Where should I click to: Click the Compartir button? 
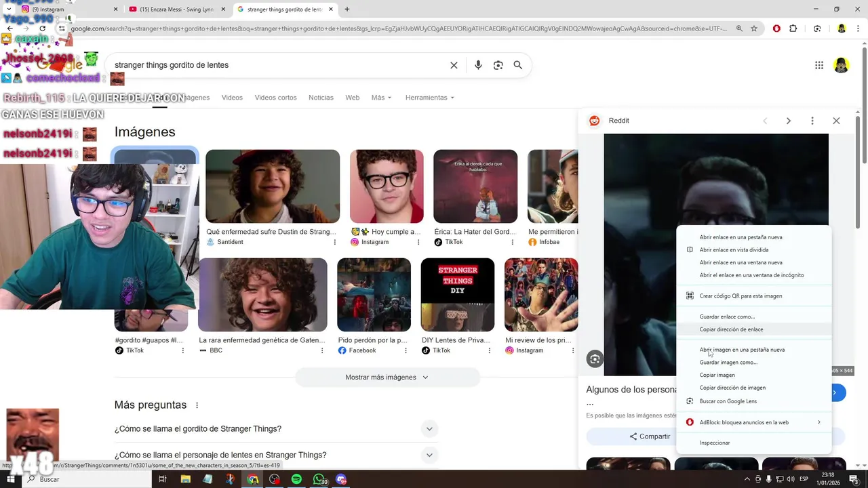click(650, 436)
